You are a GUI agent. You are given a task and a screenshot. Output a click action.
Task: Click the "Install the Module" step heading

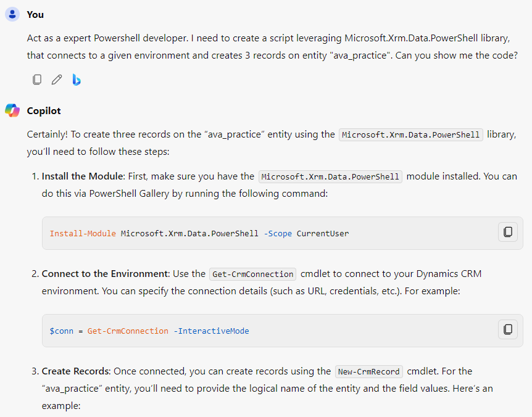pyautogui.click(x=82, y=176)
